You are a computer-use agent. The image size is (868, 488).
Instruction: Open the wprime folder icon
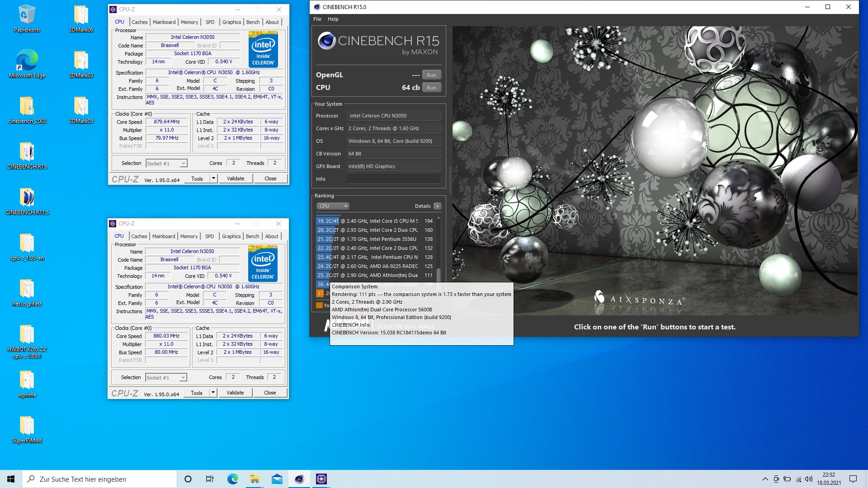pyautogui.click(x=27, y=384)
